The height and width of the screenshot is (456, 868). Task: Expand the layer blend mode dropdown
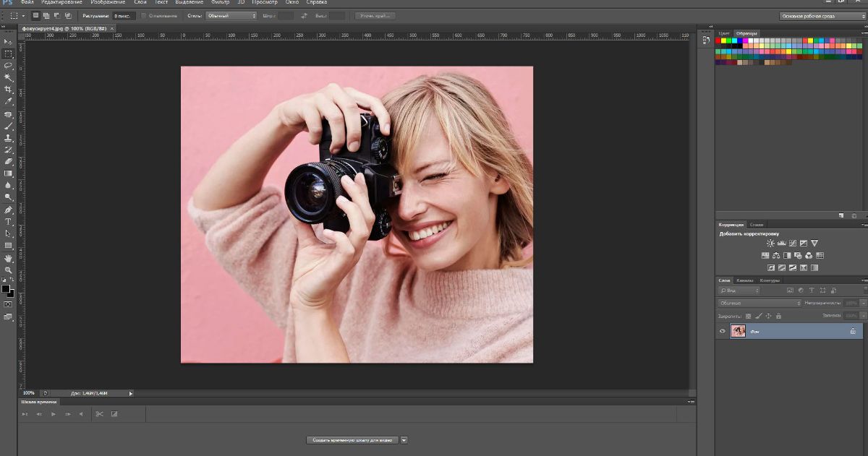tap(759, 303)
